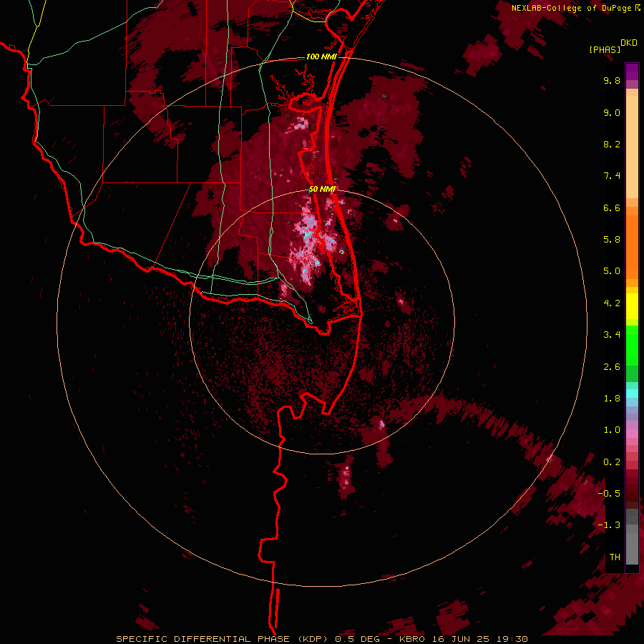Click the 2.6 legend value
The width and height of the screenshot is (644, 644).
click(612, 367)
